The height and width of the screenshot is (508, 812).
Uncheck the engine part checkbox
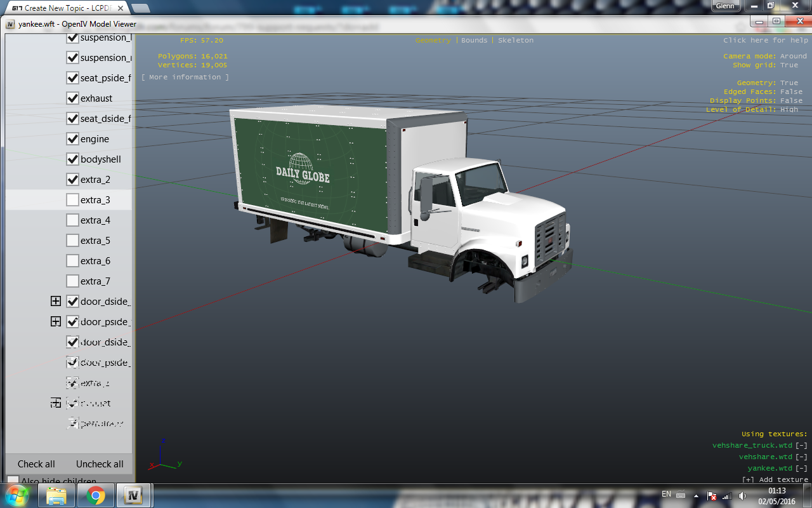72,139
